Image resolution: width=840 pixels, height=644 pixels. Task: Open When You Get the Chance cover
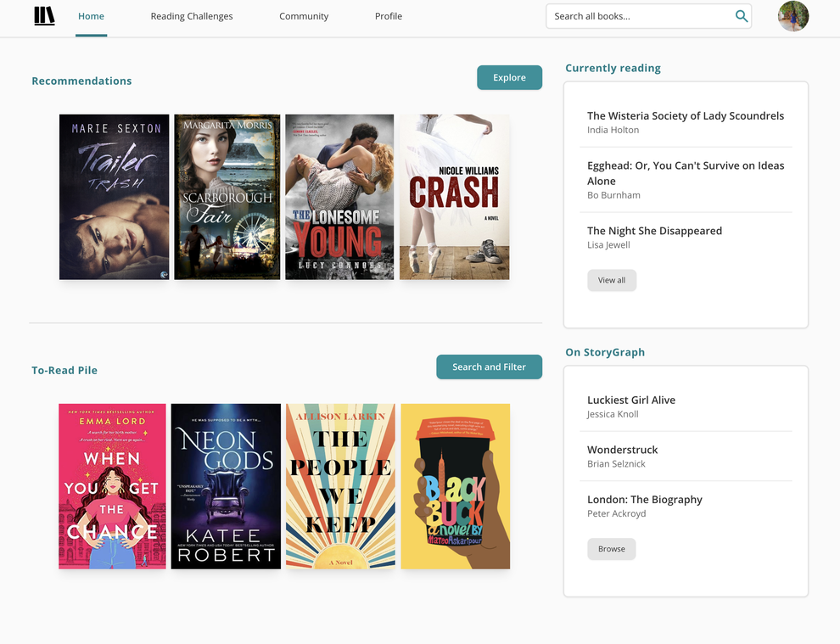113,486
